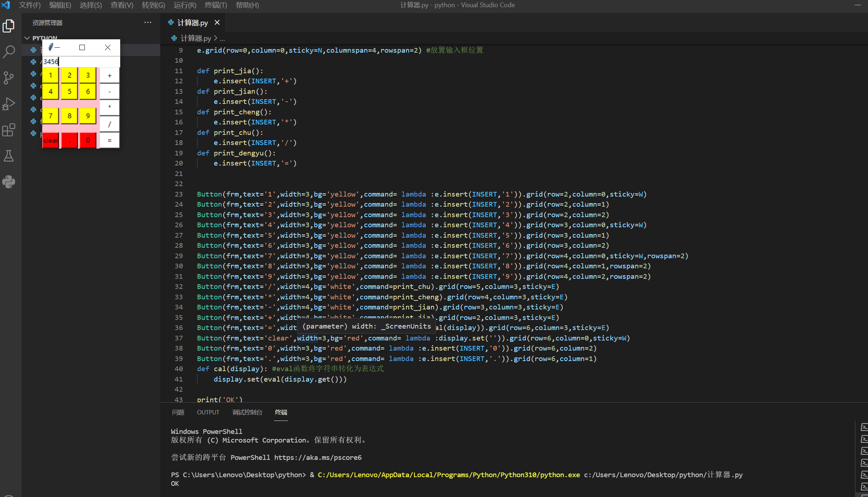Screen dimensions: 868x497
Task: Open the 文件(F) menu
Action: click(x=30, y=5)
